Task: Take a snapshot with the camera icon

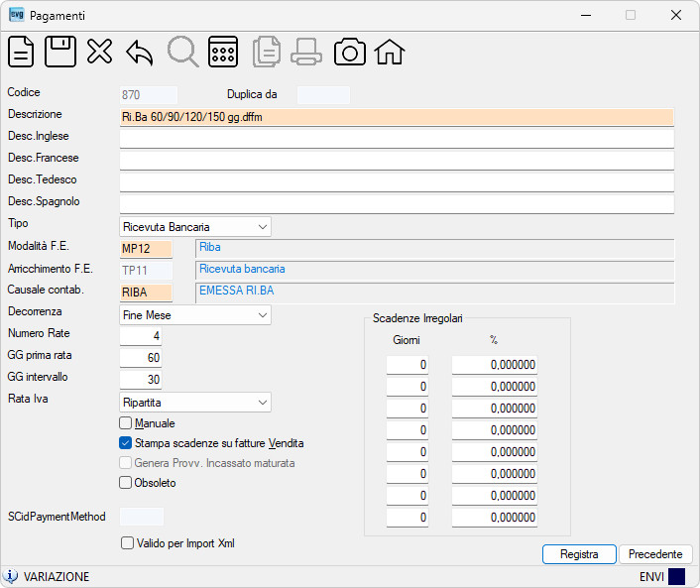Action: [350, 53]
